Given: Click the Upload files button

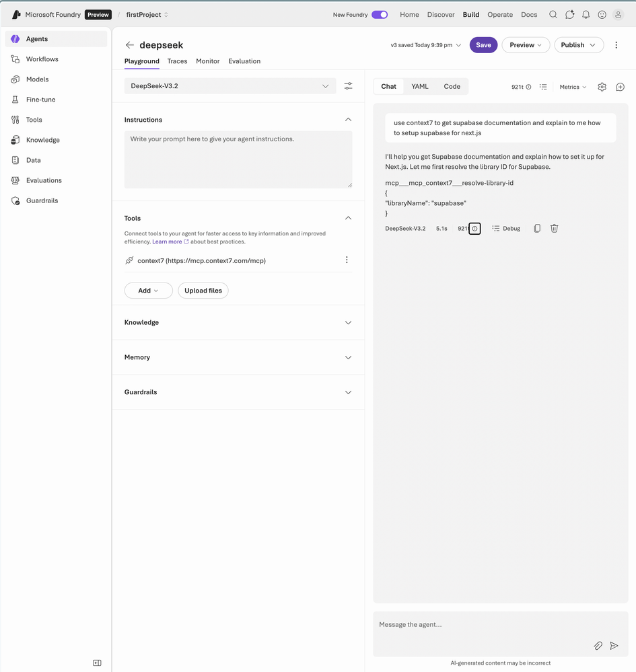Looking at the screenshot, I should 203,291.
